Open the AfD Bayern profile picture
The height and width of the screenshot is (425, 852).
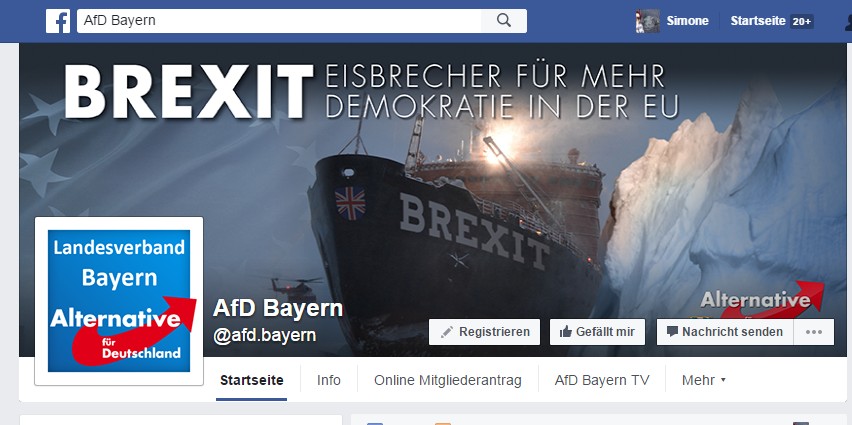(119, 301)
